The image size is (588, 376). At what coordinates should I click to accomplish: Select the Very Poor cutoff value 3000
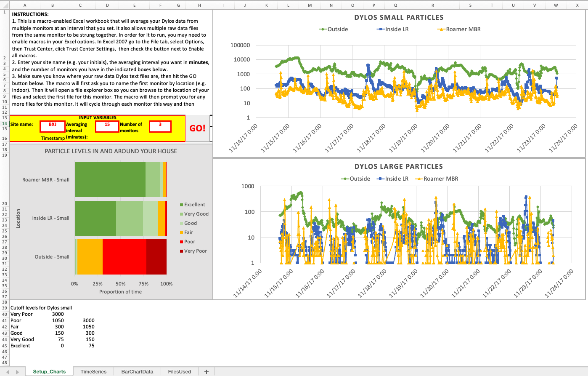58,314
